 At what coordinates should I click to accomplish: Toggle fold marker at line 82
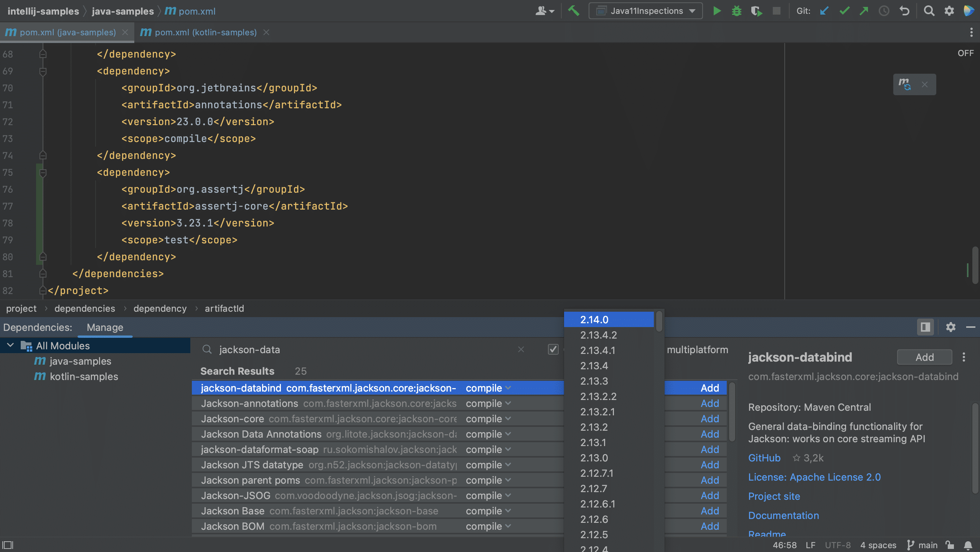point(43,291)
